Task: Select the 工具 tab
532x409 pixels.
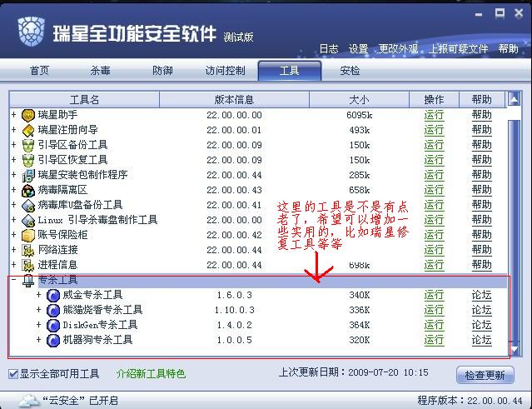Action: click(290, 71)
